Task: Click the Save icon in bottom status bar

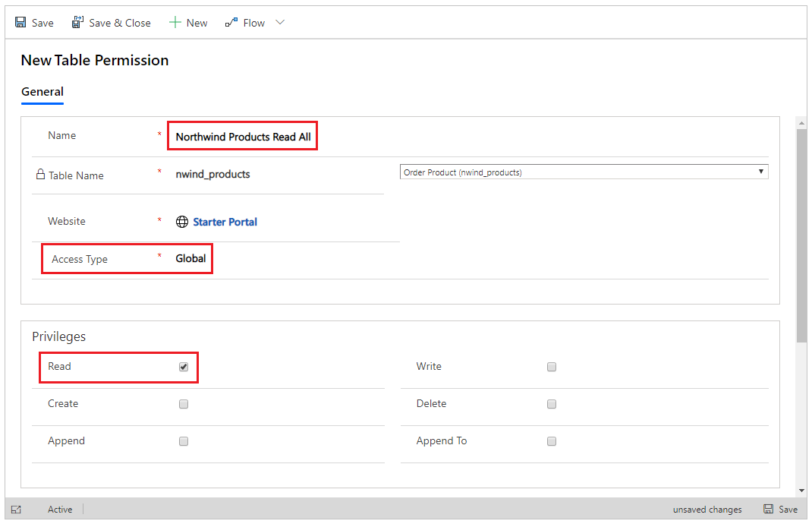Action: click(x=769, y=509)
